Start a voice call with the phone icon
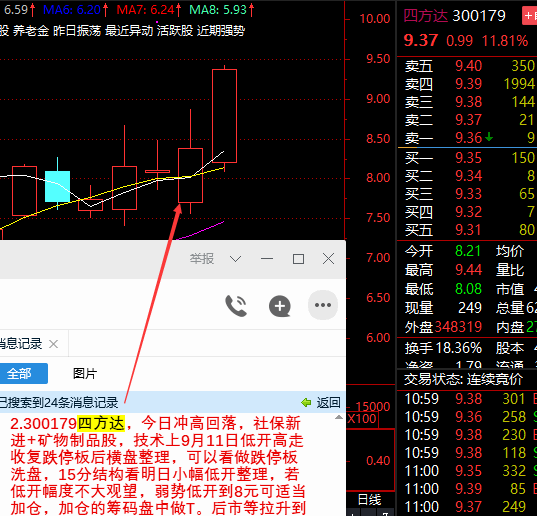537x516 pixels. tap(236, 305)
